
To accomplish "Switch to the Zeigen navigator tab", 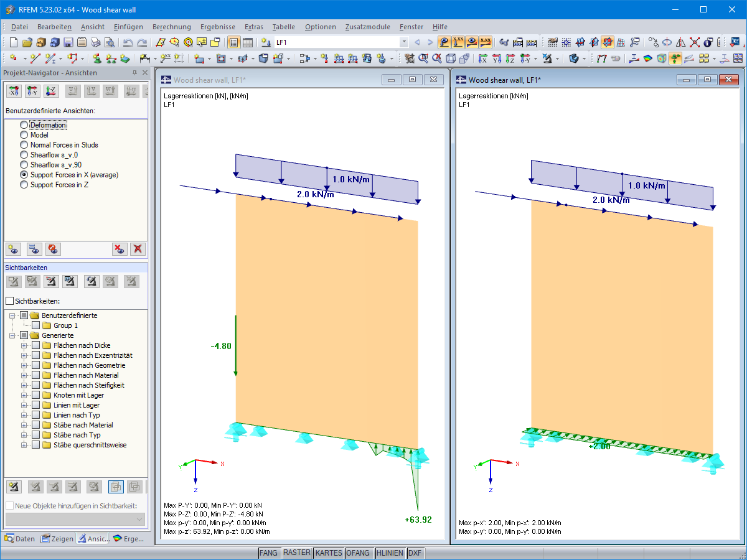I will tap(57, 539).
